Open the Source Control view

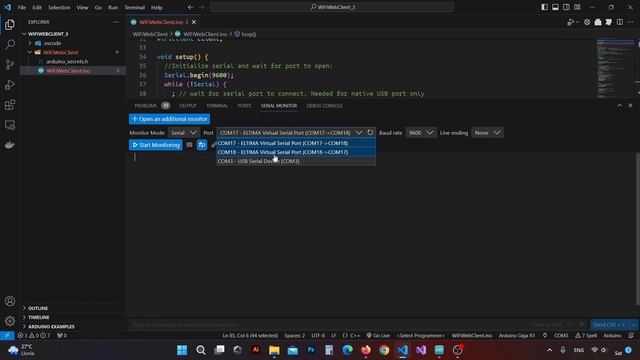coord(10,64)
